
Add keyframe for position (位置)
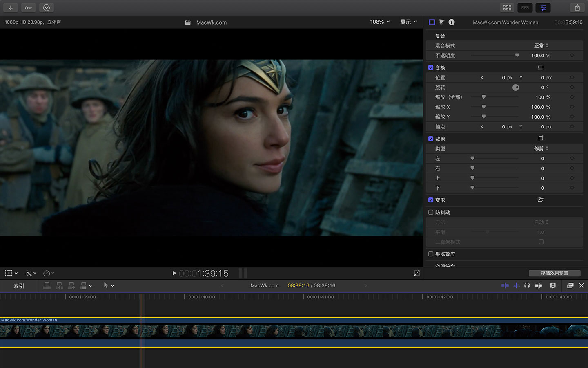[x=572, y=78]
